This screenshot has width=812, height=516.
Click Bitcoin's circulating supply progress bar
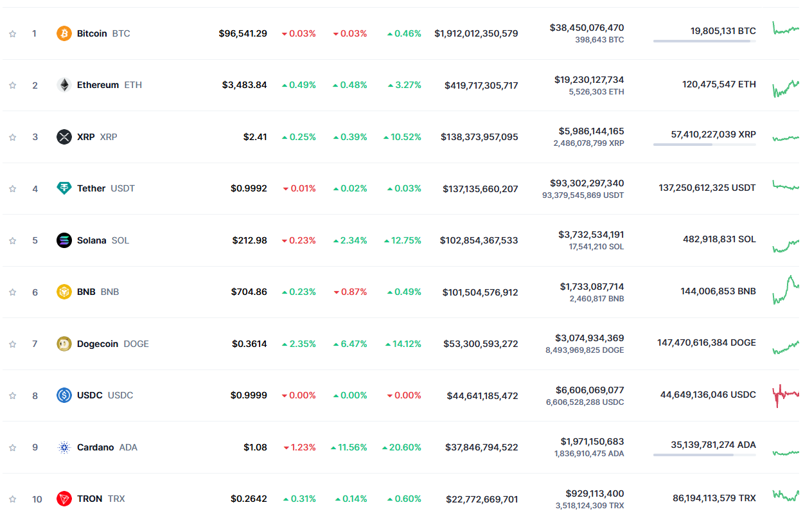tap(703, 41)
